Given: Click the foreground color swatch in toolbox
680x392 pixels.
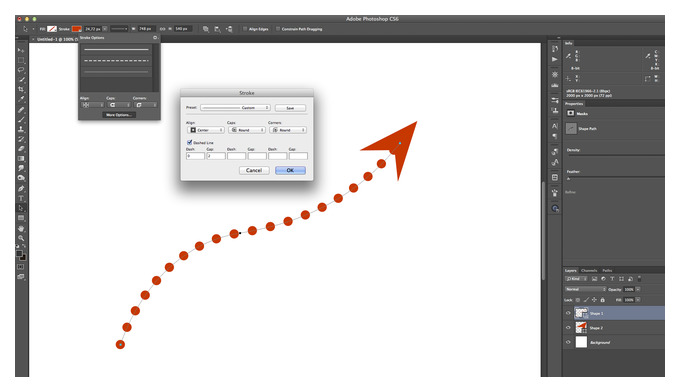Looking at the screenshot, I should pos(19,254).
